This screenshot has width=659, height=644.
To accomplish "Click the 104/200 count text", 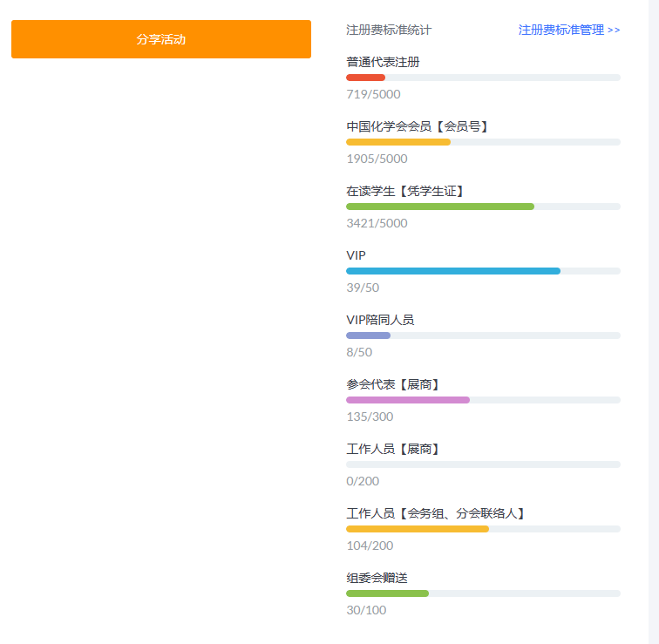I will (370, 546).
